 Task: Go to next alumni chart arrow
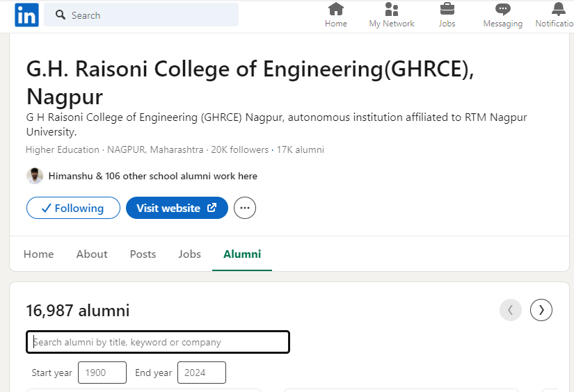pyautogui.click(x=541, y=310)
